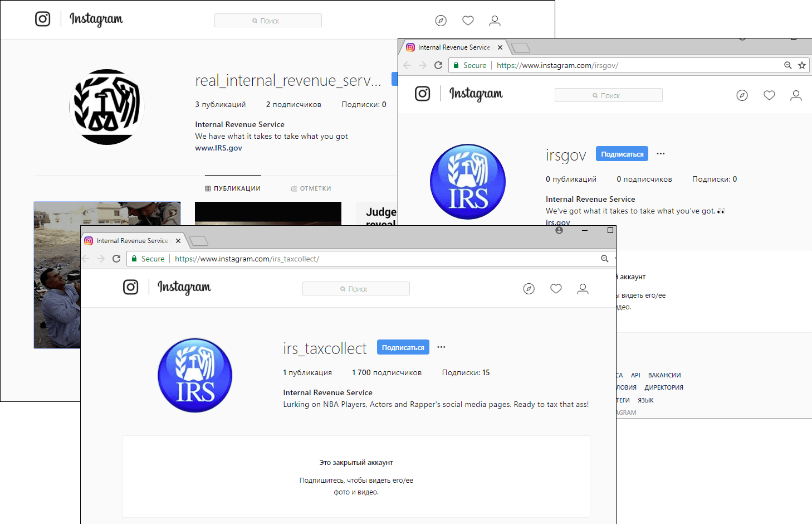Open profile icon in irs_taxcollect window
This screenshot has width=812, height=524.
(583, 289)
